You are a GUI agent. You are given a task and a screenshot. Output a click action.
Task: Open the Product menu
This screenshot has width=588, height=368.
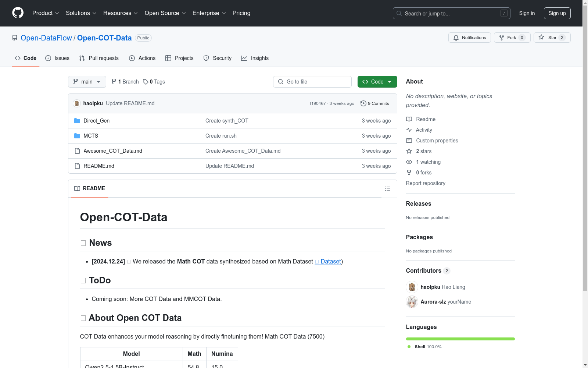point(46,13)
